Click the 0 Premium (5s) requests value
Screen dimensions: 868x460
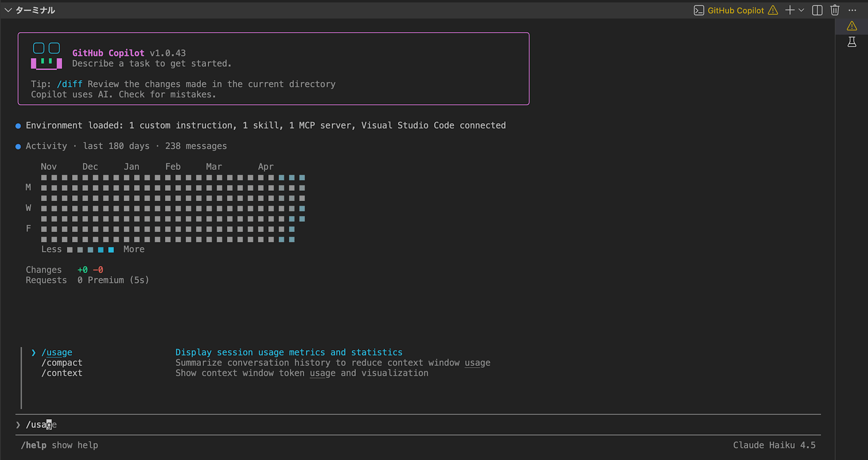pyautogui.click(x=113, y=280)
